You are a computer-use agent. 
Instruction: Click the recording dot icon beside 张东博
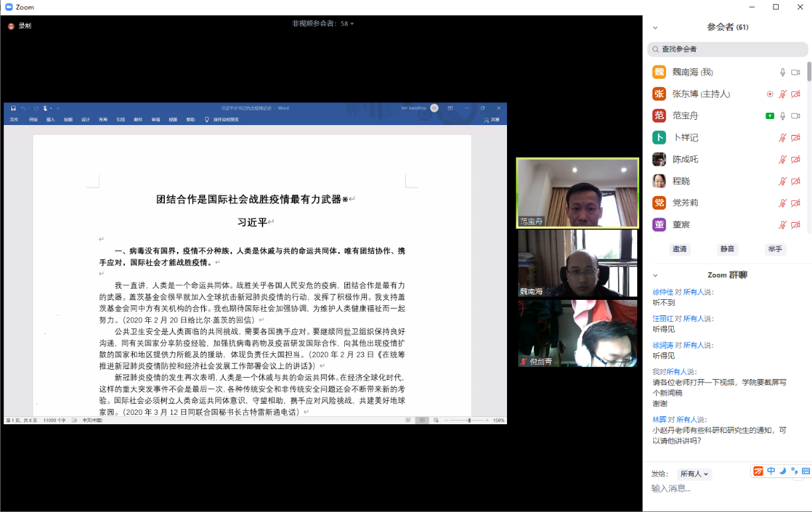pos(769,94)
